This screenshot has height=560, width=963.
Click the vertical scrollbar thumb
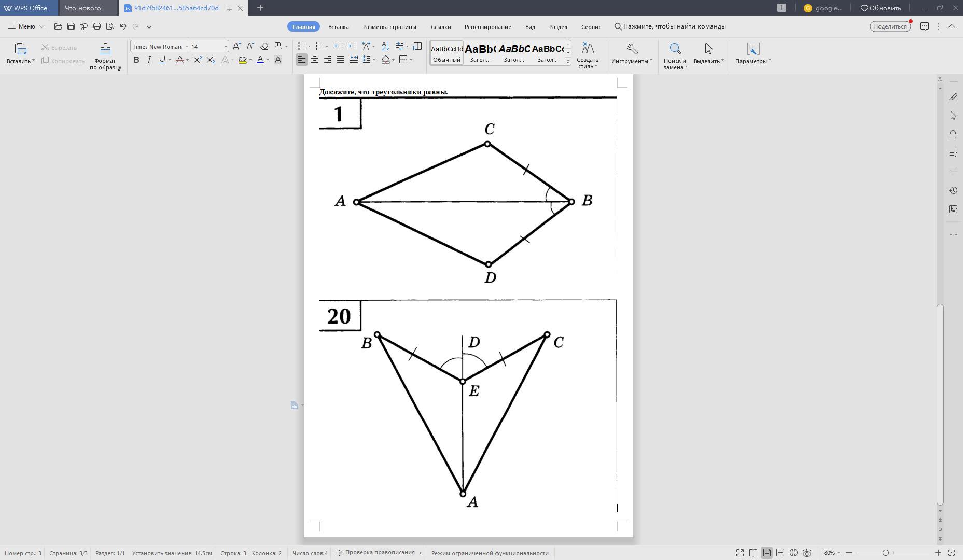pyautogui.click(x=940, y=404)
